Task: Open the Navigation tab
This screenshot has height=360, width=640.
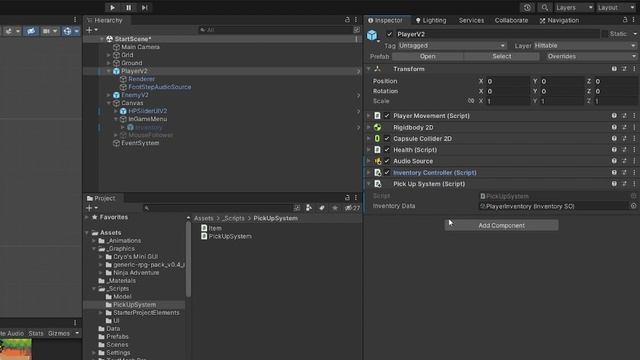Action: pyautogui.click(x=559, y=20)
